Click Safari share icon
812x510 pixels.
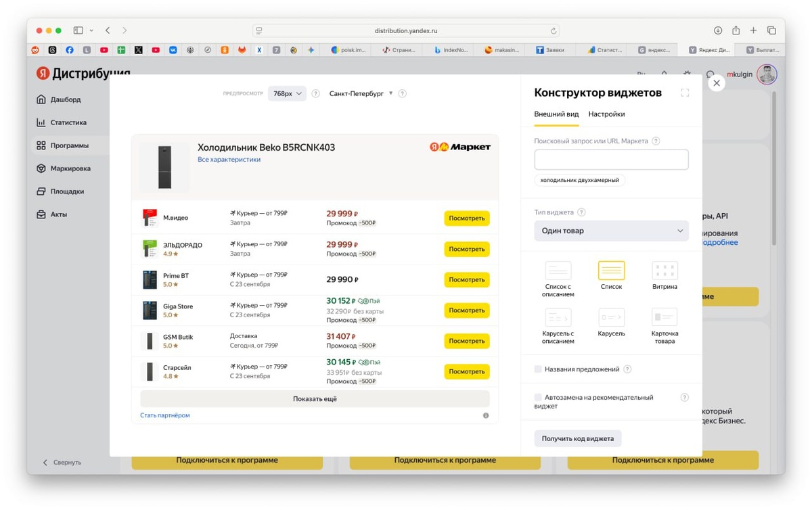point(736,30)
